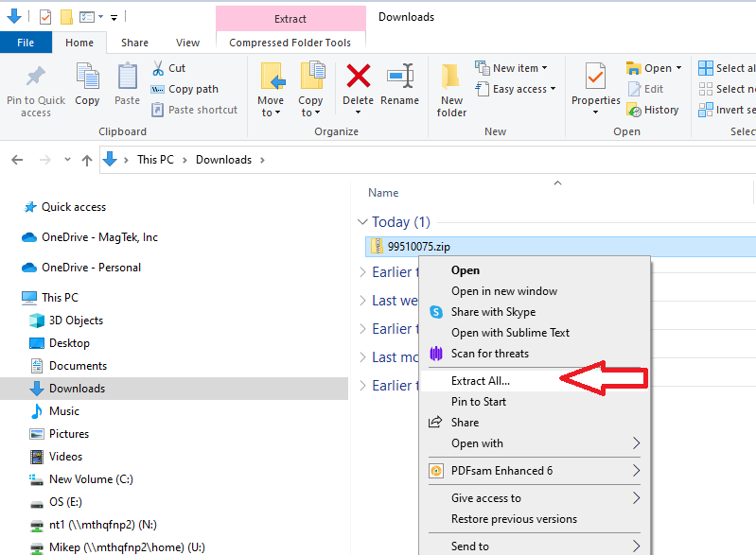
Task: Choose Extract All... from context menu
Action: pyautogui.click(x=536, y=381)
